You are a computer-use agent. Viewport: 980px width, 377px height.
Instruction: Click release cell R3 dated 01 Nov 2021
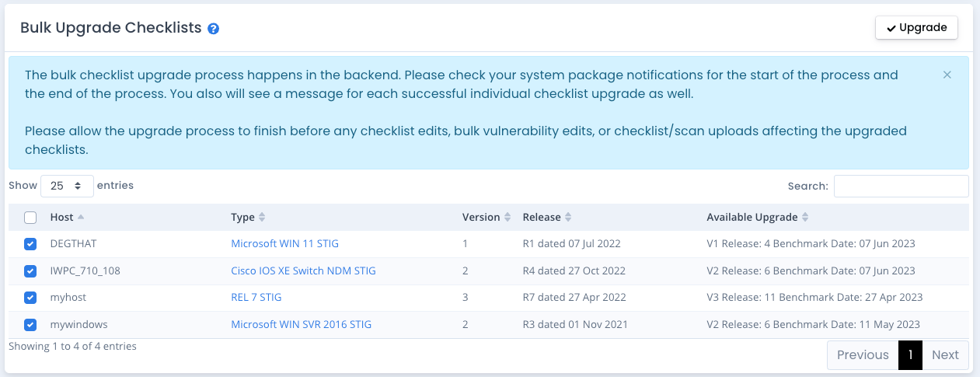coord(575,324)
